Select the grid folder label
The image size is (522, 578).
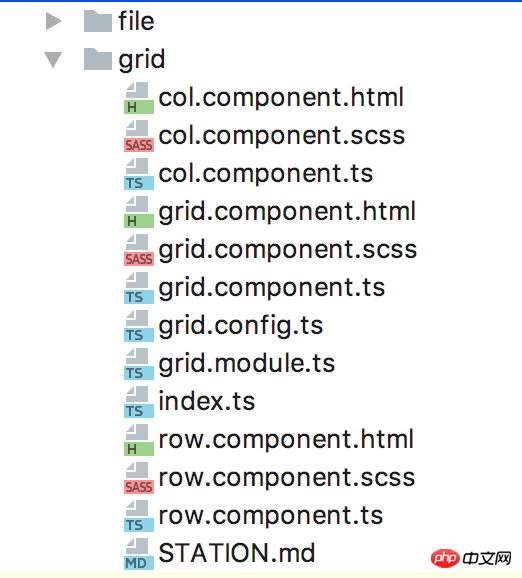click(142, 60)
